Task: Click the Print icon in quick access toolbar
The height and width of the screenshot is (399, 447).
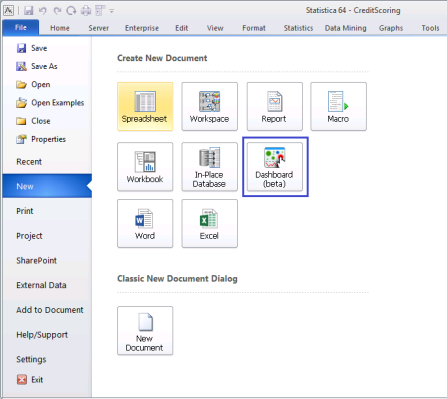Action: click(86, 11)
